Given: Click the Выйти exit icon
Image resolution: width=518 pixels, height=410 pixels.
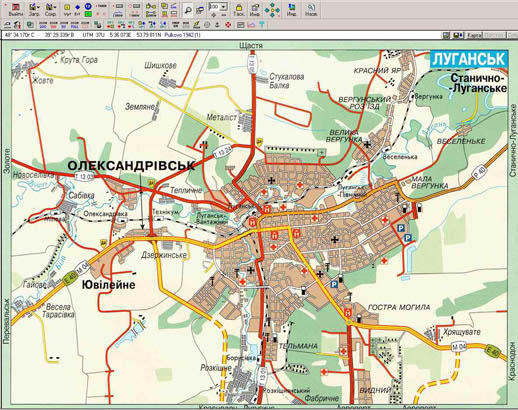Looking at the screenshot, I should (16, 10).
